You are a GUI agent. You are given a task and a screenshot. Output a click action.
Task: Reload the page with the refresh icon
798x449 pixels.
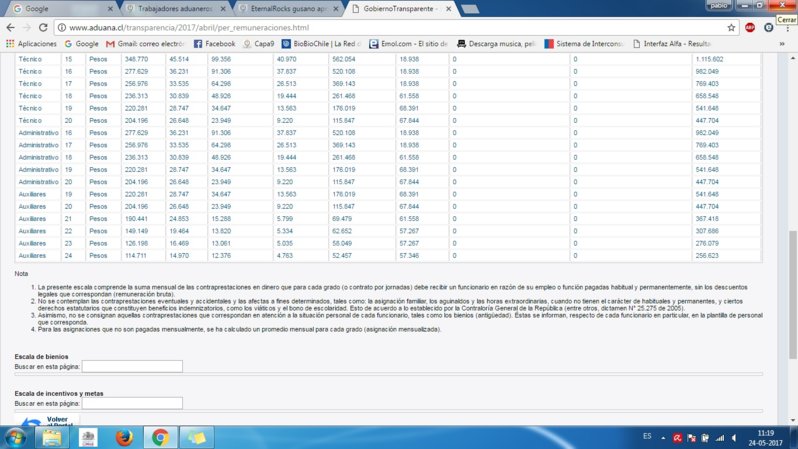pyautogui.click(x=43, y=27)
